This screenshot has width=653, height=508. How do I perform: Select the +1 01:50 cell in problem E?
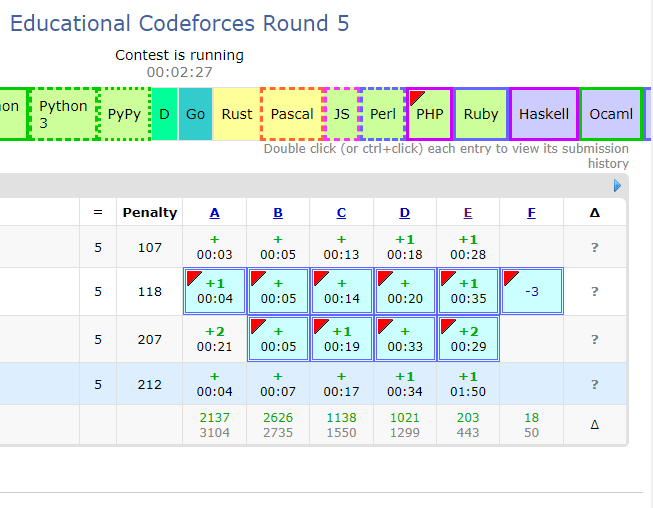[x=468, y=384]
